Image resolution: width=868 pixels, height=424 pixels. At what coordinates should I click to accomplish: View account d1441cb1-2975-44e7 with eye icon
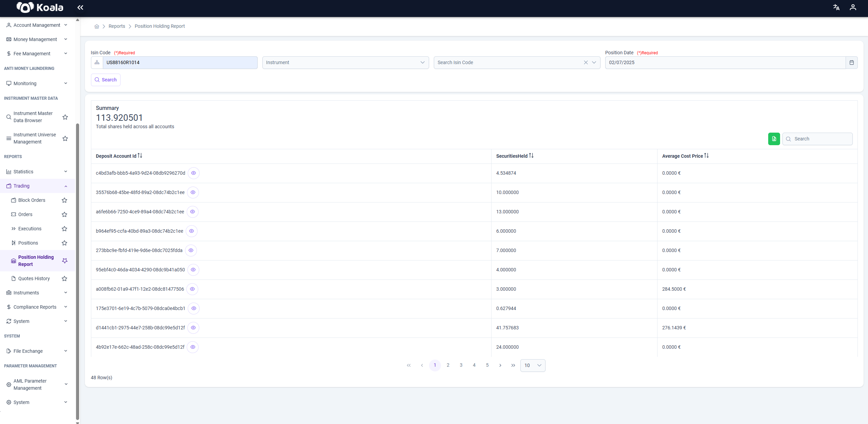(x=193, y=328)
